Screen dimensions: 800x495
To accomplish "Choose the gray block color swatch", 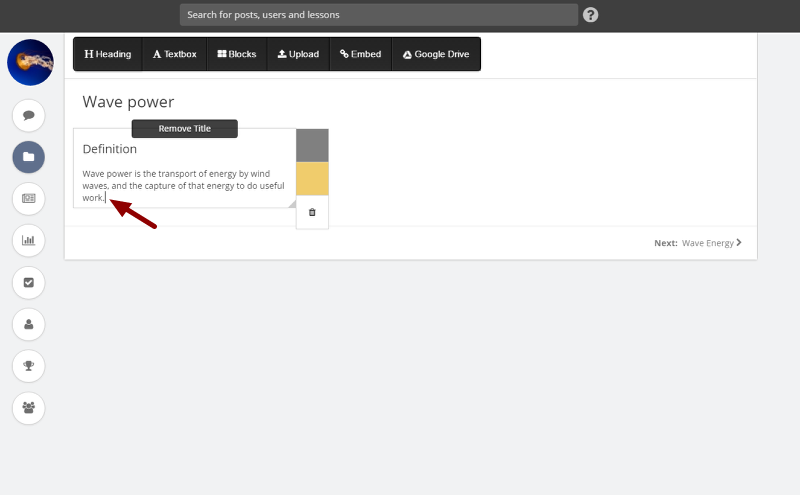I will click(x=312, y=145).
